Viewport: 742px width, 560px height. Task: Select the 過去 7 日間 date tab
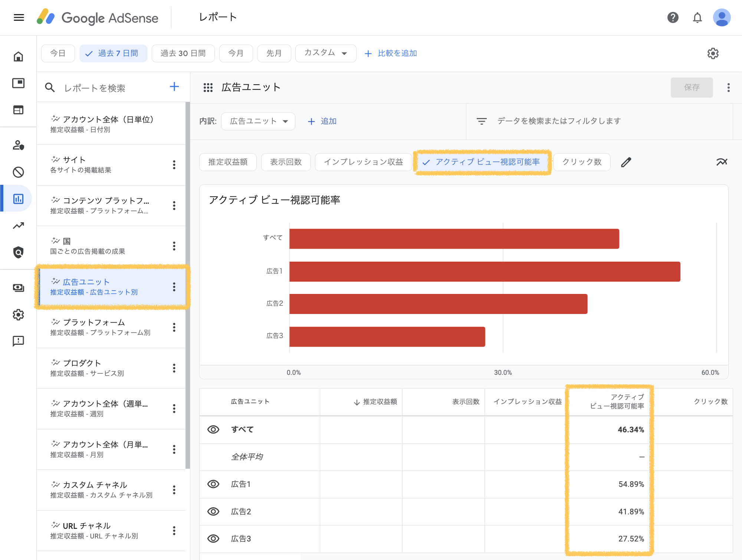pos(113,53)
